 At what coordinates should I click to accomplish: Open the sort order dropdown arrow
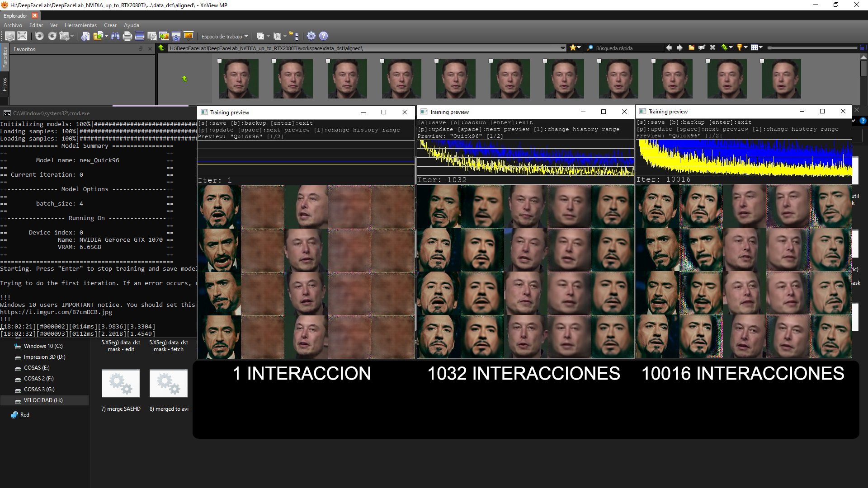731,47
